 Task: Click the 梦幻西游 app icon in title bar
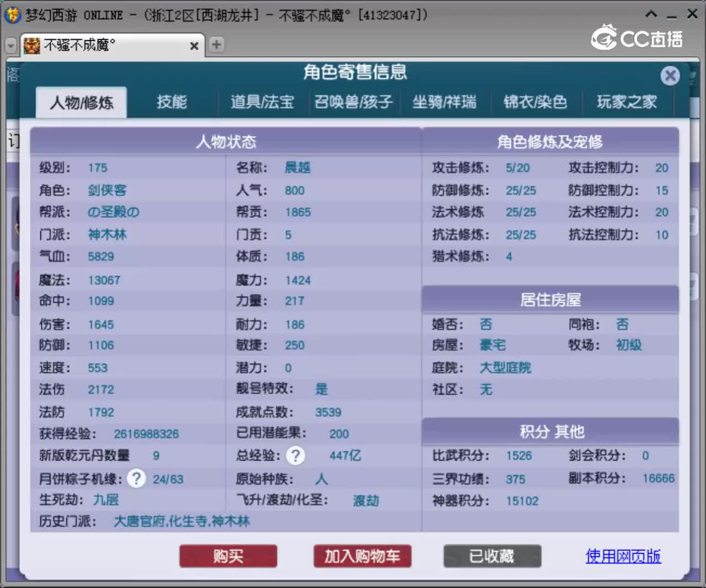(x=12, y=15)
